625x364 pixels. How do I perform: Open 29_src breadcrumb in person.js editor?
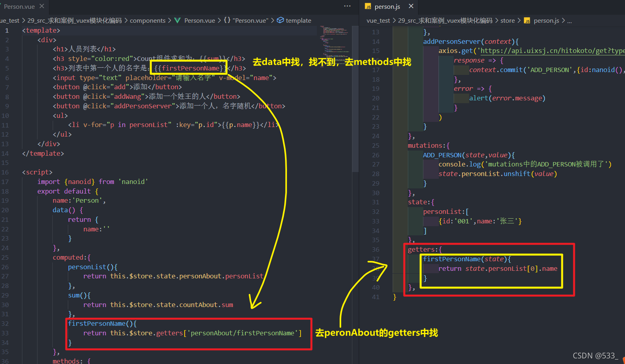[x=445, y=20]
